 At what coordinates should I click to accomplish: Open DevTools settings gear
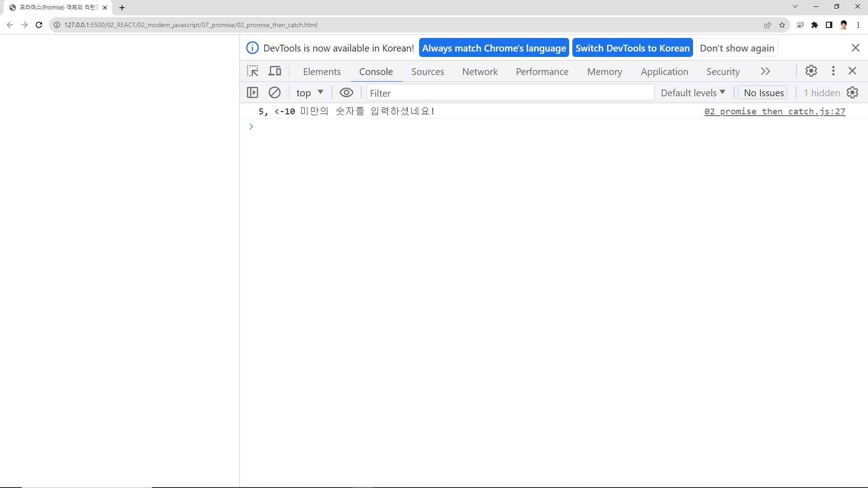(811, 71)
